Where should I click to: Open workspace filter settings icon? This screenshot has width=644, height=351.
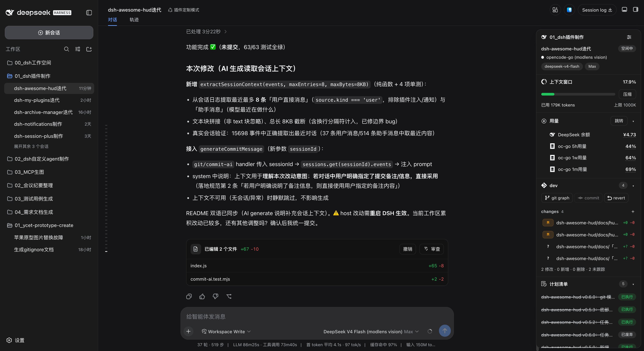coord(78,49)
